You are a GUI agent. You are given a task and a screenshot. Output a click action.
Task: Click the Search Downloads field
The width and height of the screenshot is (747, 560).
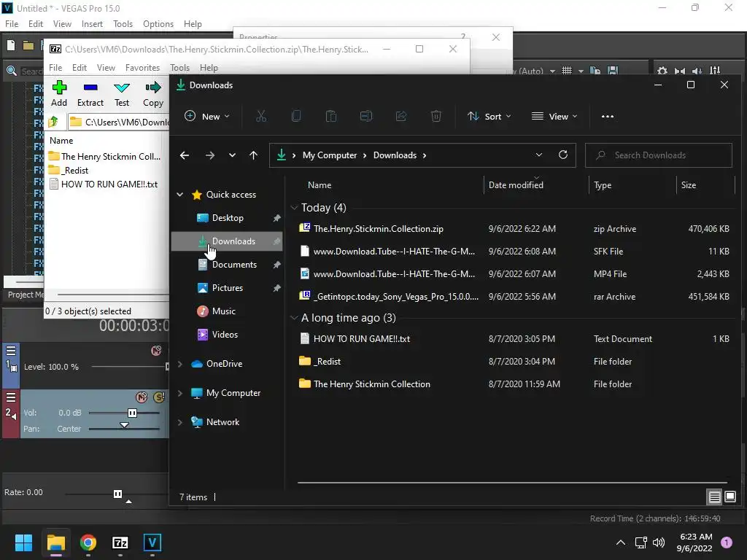(x=659, y=155)
